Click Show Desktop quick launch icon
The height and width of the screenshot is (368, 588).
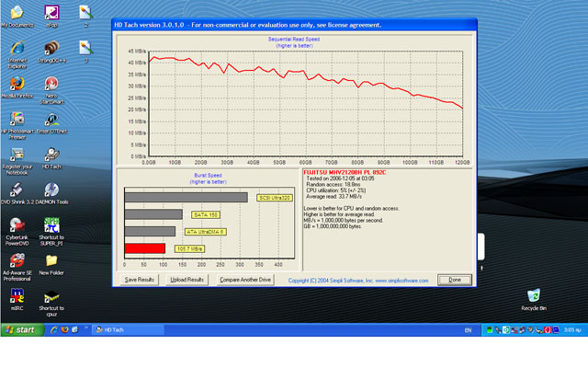[75, 329]
